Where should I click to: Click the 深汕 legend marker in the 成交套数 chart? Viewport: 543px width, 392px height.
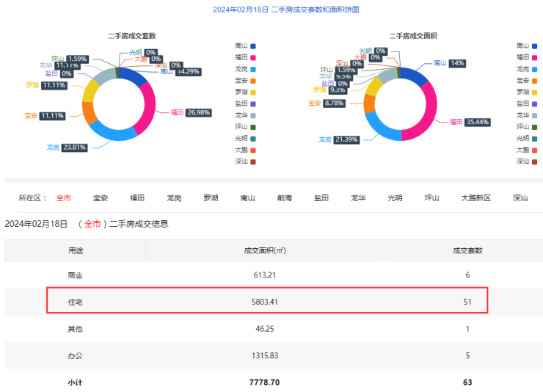tap(253, 161)
